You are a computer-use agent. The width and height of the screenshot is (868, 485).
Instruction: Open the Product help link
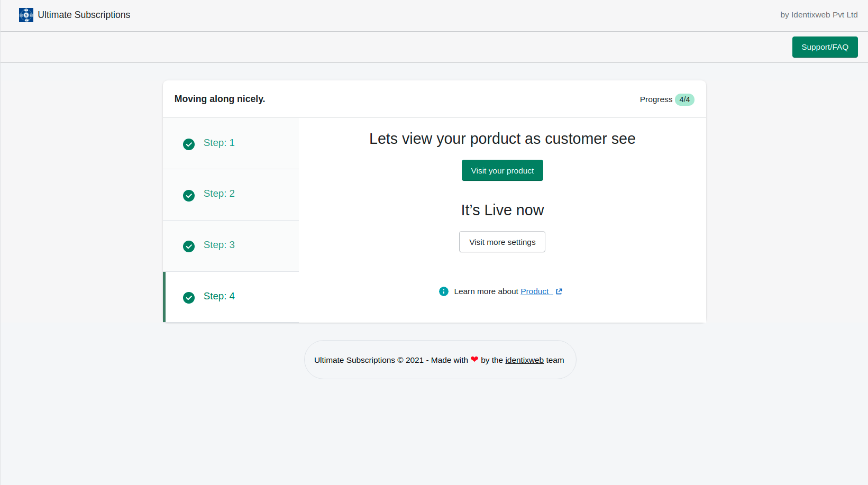536,291
